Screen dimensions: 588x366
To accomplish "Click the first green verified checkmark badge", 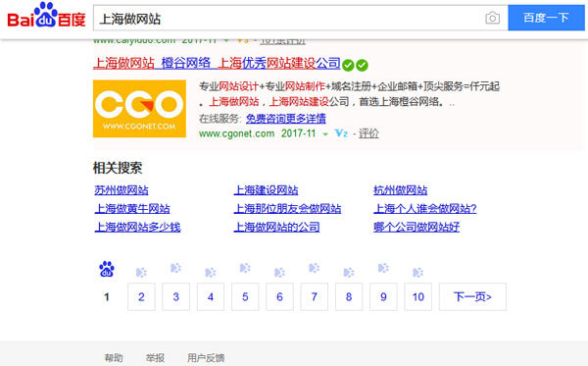I will 348,66.
